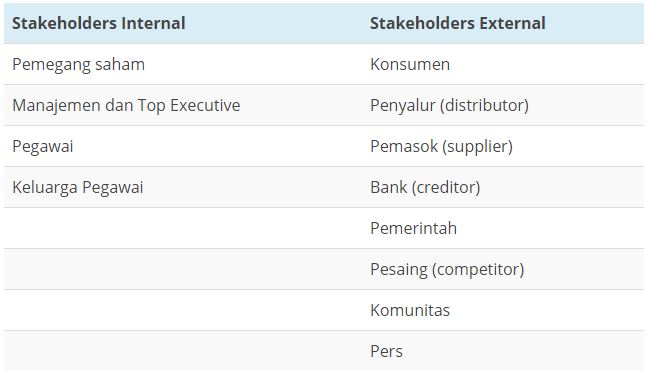Click the empty internal cell beside Pemerintah

click(x=183, y=228)
